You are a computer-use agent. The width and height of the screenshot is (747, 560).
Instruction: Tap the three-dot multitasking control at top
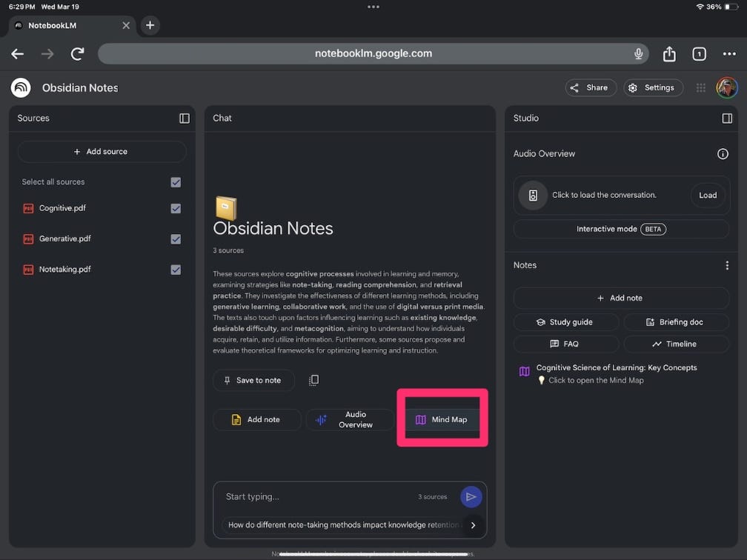point(373,7)
